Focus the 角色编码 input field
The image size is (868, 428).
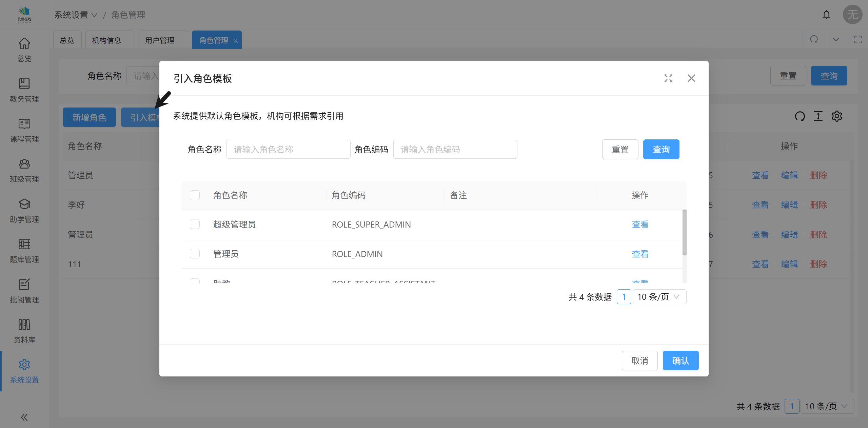pos(455,150)
